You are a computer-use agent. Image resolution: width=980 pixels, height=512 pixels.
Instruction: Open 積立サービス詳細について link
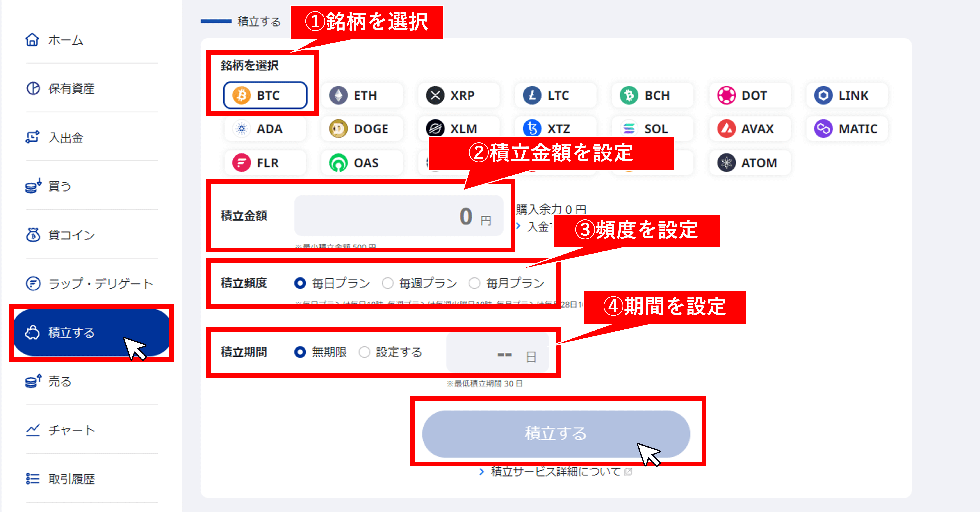(555, 472)
